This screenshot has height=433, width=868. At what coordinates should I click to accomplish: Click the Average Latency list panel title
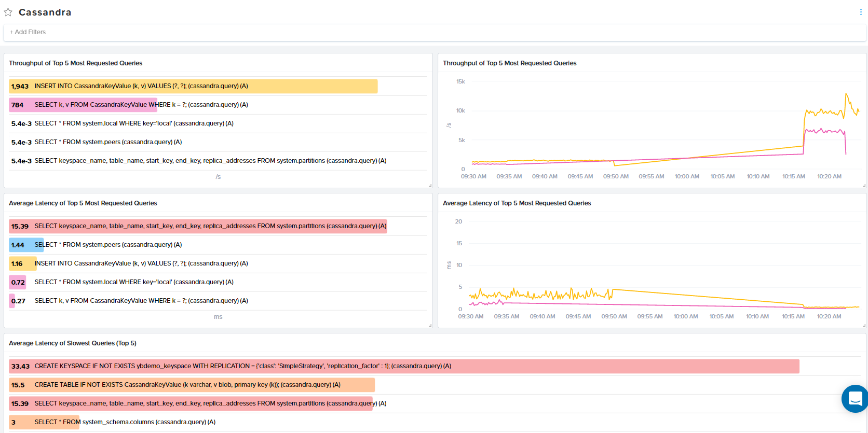(x=83, y=203)
